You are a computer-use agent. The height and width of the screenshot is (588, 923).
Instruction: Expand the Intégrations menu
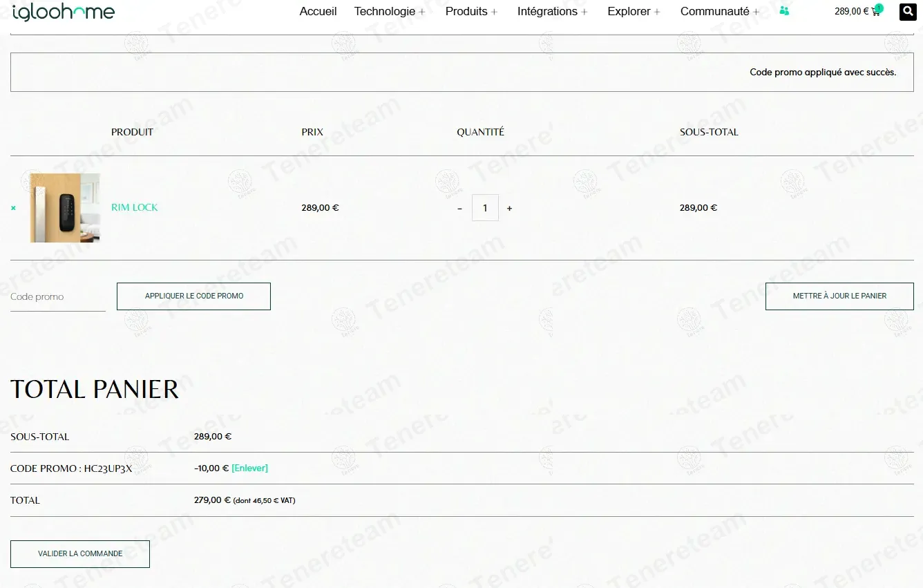pos(553,11)
